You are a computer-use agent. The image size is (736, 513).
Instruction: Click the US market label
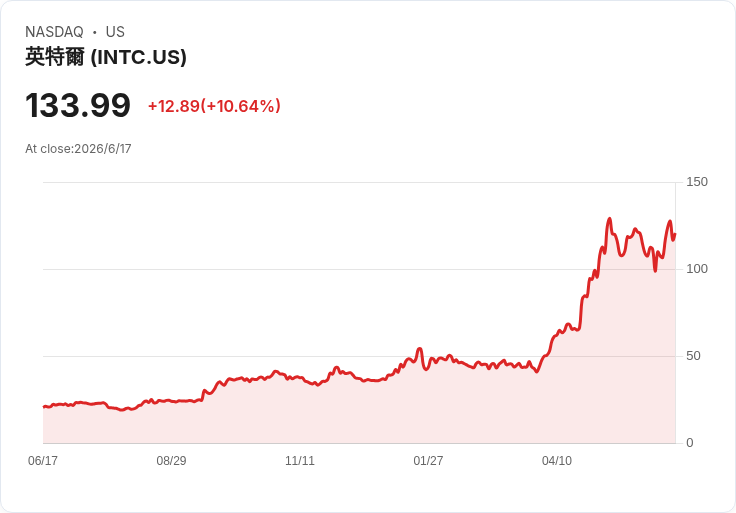(x=115, y=32)
